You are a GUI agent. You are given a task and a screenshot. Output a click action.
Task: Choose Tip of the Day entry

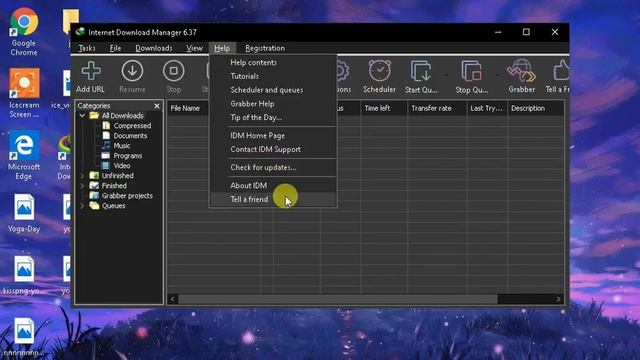pos(273,118)
